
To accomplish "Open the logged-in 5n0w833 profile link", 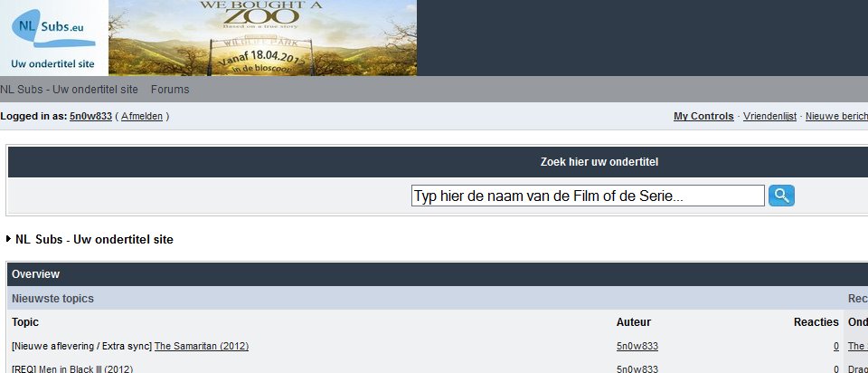I will coord(90,117).
